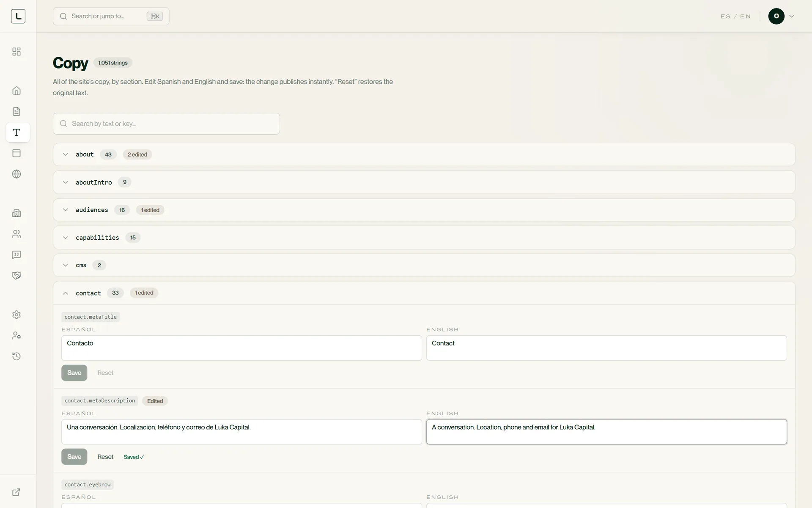The image size is (812, 508).
Task: Click the Edited badge next to metaDescription
Action: 155,401
